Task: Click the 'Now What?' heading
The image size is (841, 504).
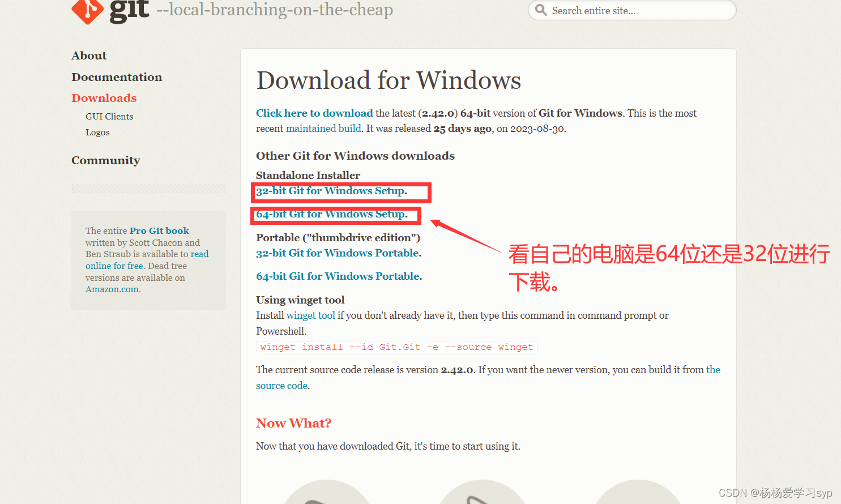Action: 293,424
